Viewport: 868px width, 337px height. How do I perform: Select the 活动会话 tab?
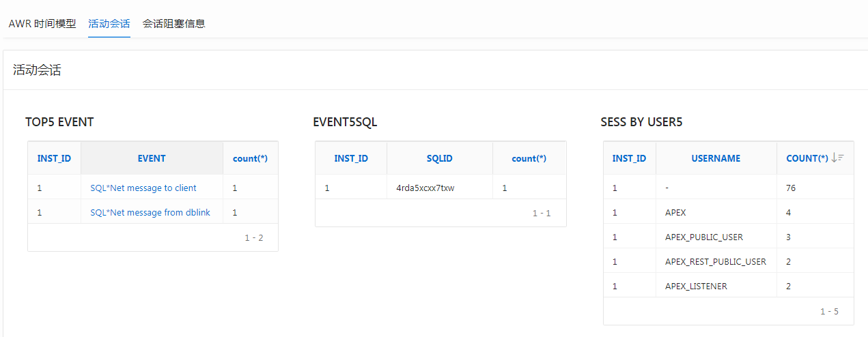point(109,23)
